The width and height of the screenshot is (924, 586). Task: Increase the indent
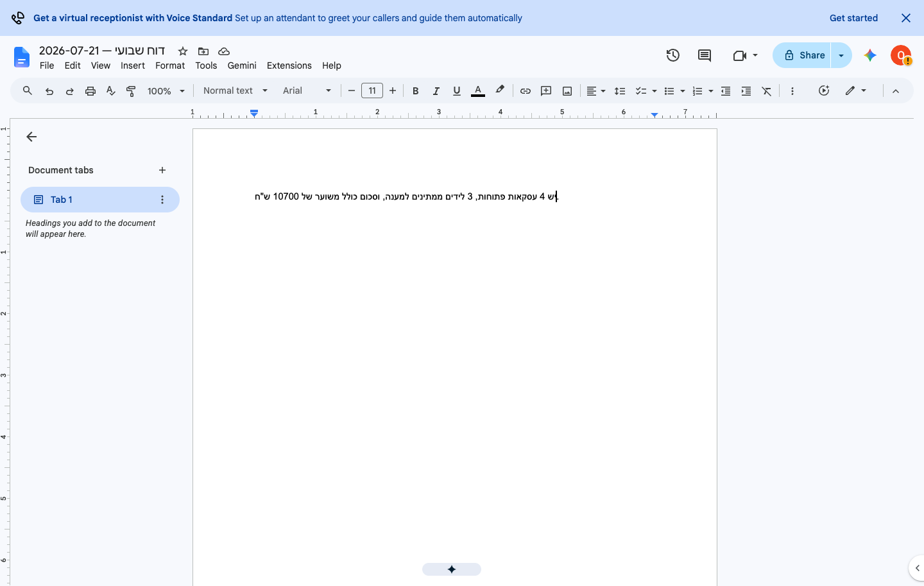[746, 91]
